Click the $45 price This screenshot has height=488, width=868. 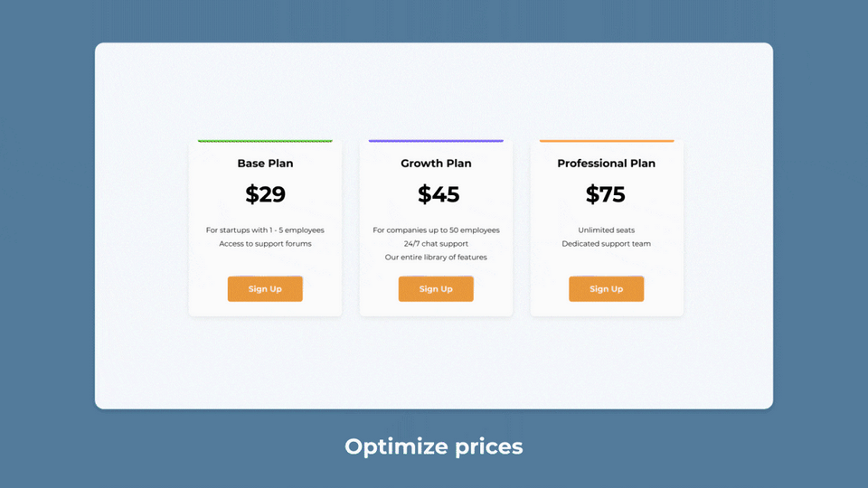point(439,194)
